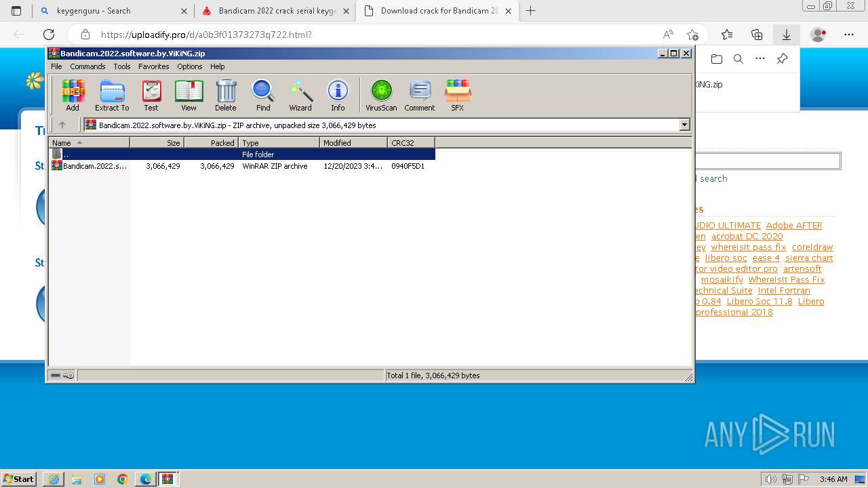
Task: Open the View toolbar icon
Action: tap(189, 95)
